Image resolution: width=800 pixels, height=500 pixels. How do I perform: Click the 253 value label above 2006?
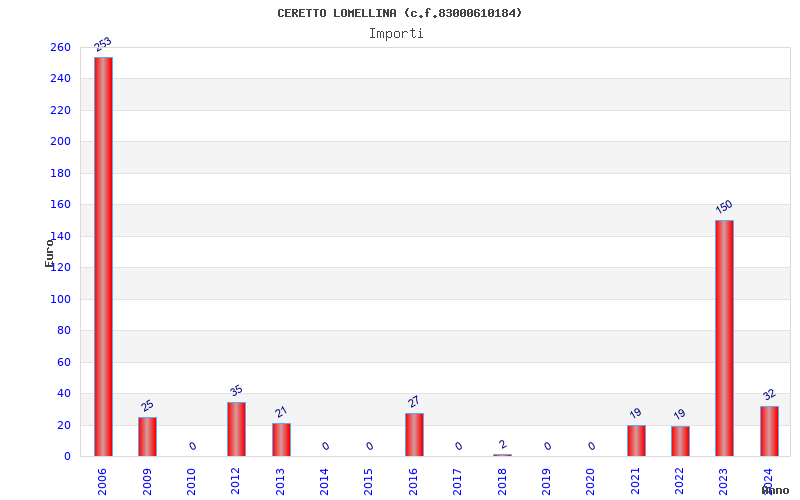[103, 44]
